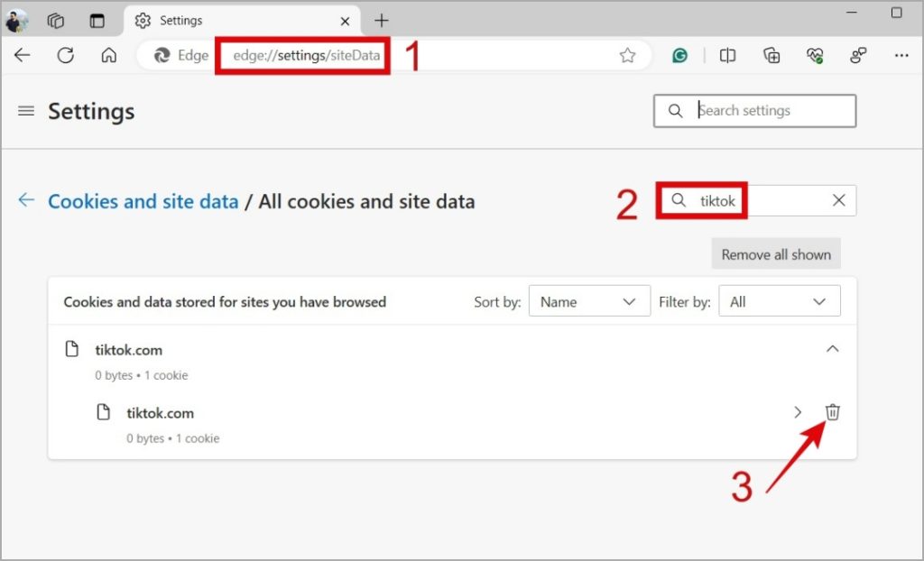The width and height of the screenshot is (924, 561).
Task: Select the Settings tab
Action: point(242,21)
